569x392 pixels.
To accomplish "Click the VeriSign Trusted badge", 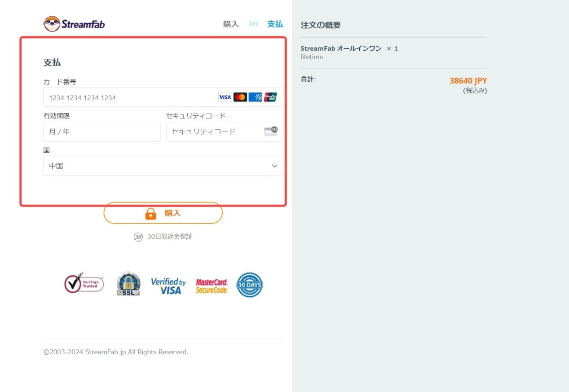I will pos(84,283).
